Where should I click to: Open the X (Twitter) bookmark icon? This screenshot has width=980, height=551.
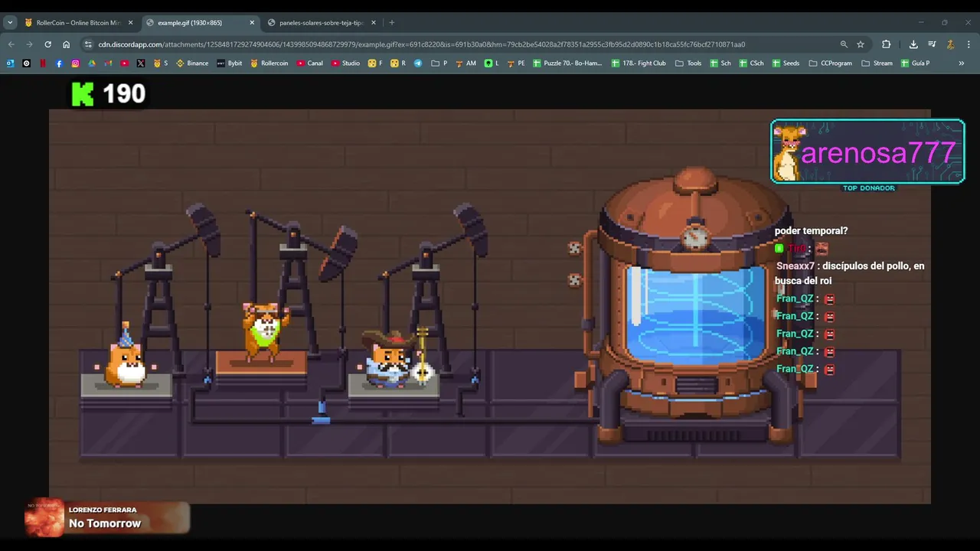[x=141, y=63]
